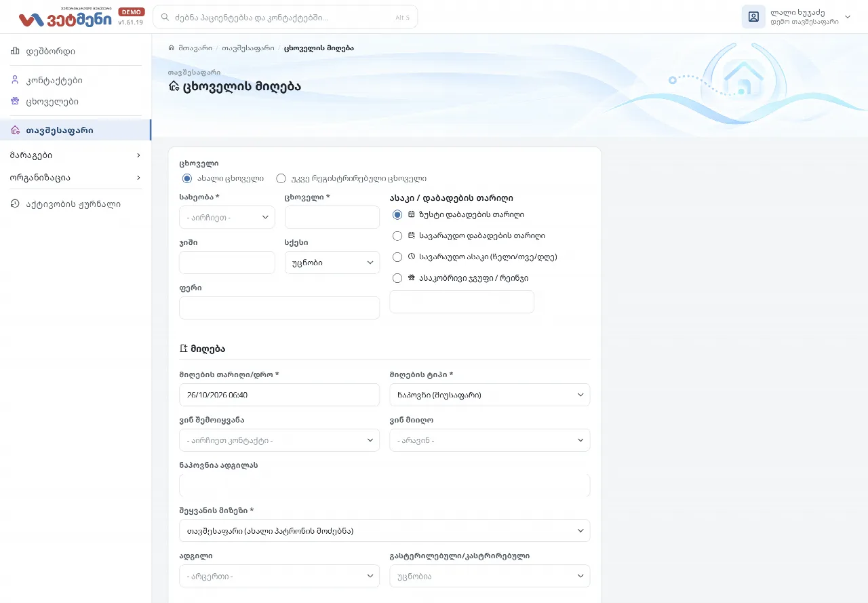Screen dimensions: 868x603
Task: Click the shelter icon in page title
Action: pos(174,87)
